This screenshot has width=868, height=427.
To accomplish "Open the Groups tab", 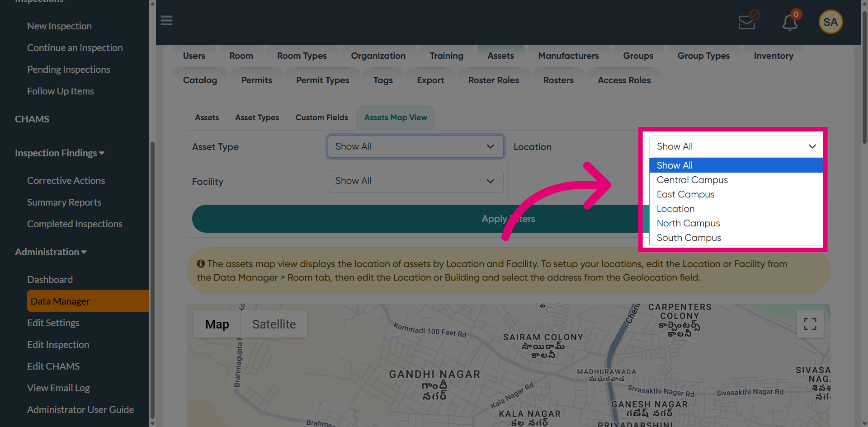I will pyautogui.click(x=638, y=56).
